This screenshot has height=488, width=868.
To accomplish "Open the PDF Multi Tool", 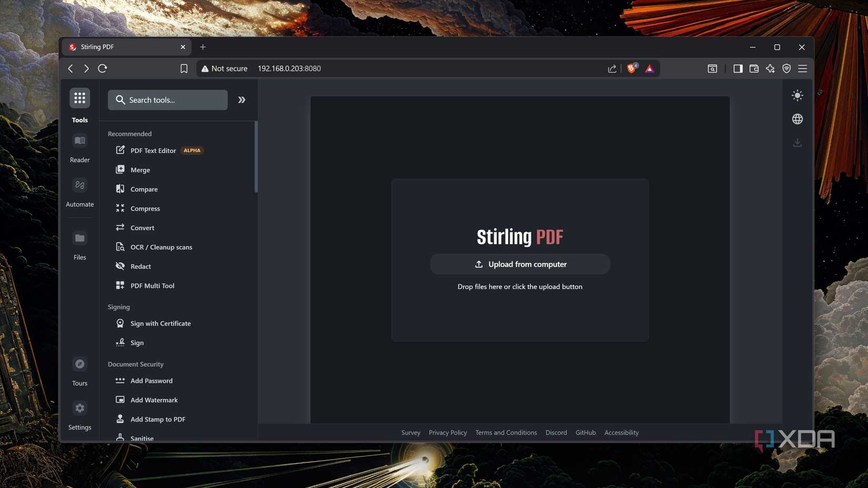I will click(153, 286).
